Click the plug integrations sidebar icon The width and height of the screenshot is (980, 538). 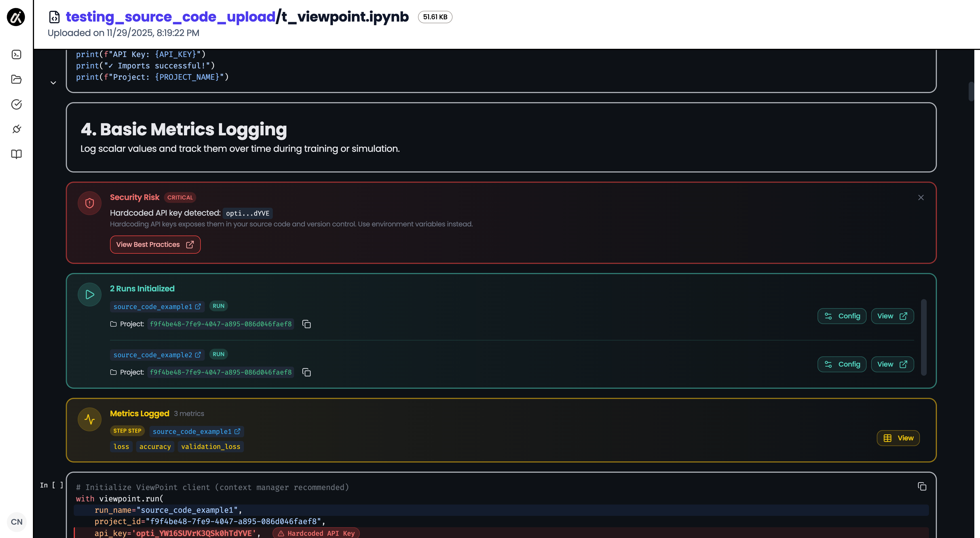point(16,129)
